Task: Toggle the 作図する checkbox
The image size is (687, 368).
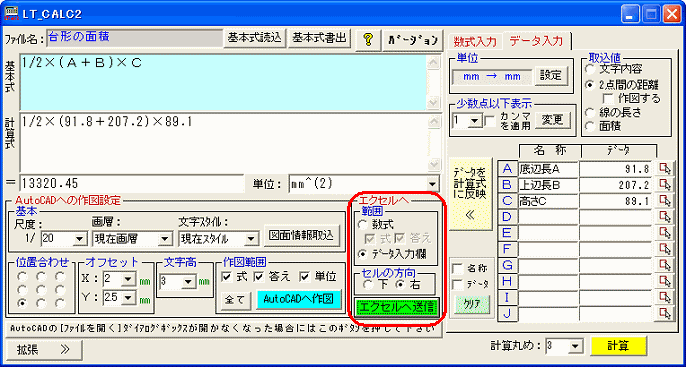Action: [608, 99]
